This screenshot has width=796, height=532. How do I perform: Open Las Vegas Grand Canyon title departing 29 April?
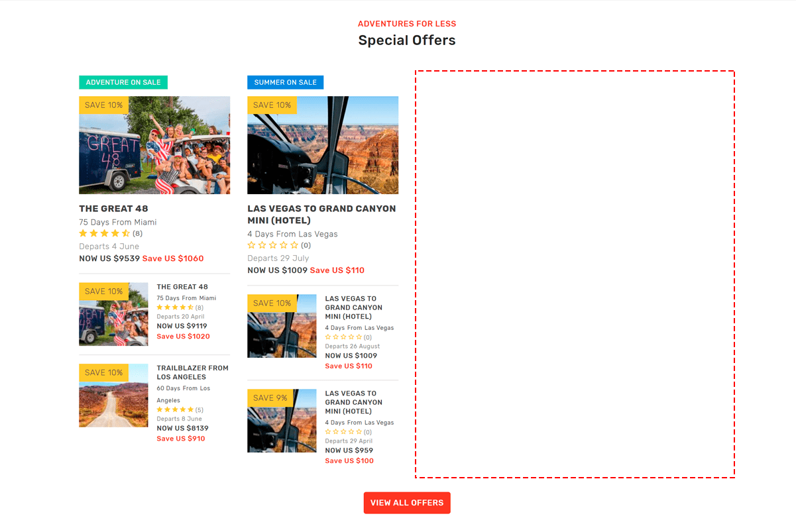coord(353,402)
